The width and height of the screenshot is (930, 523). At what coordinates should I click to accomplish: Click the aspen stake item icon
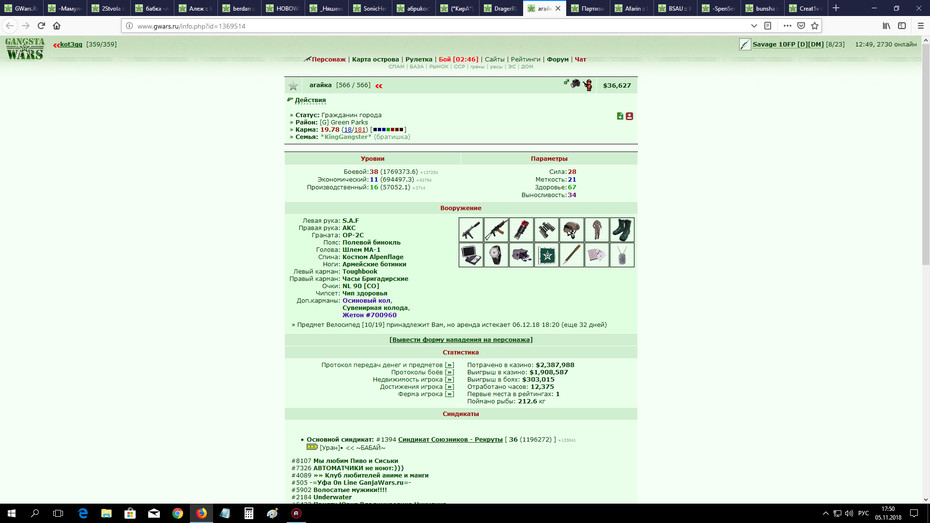pos(572,256)
